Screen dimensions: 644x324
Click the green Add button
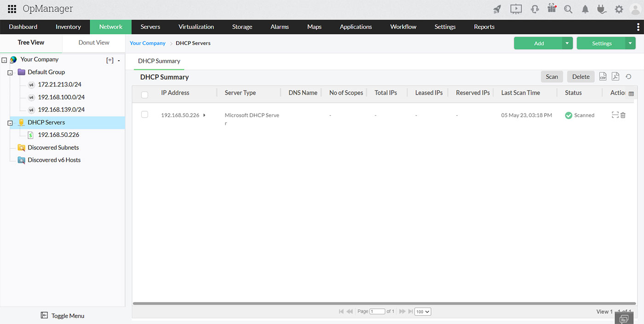(538, 43)
